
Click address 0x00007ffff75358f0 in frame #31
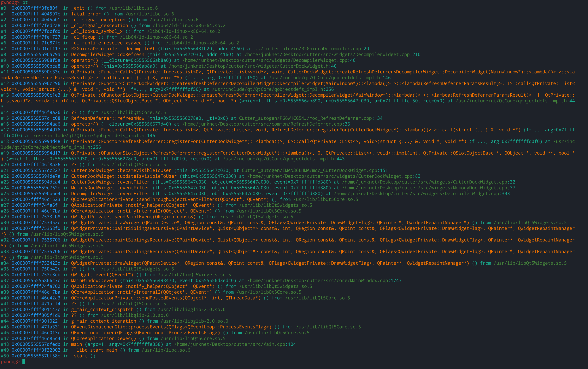click(36, 229)
